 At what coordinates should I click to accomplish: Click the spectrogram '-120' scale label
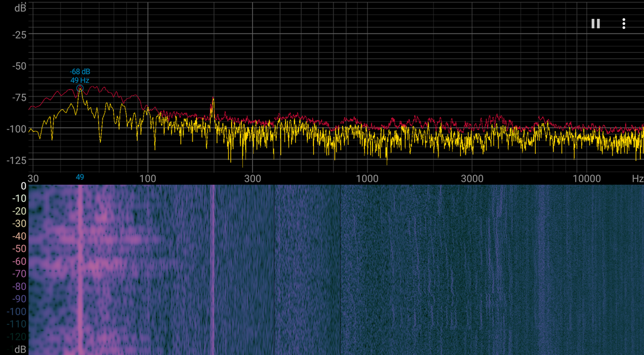point(17,337)
